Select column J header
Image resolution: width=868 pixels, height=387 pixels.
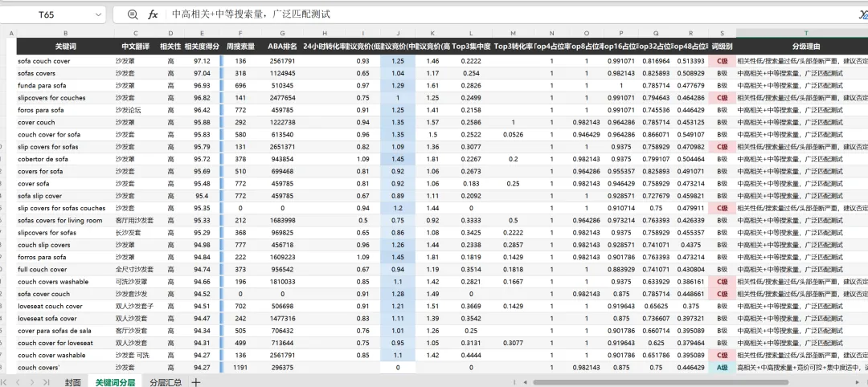(398, 34)
